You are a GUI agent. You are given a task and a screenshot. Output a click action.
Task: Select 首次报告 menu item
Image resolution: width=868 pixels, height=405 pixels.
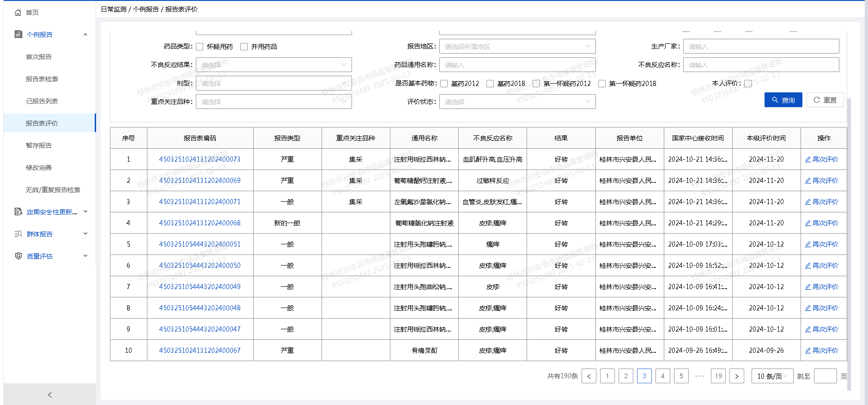click(39, 57)
